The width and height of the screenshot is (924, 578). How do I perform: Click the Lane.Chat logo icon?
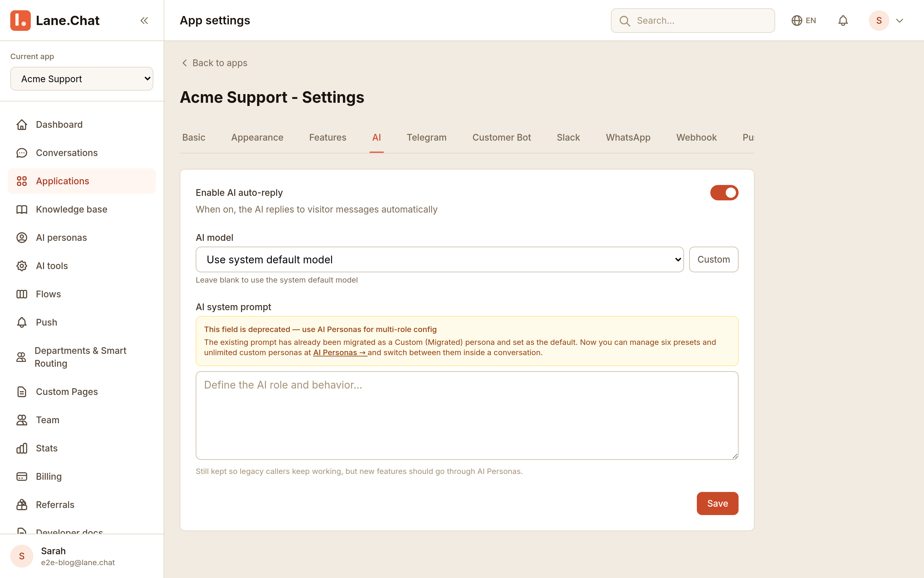coord(21,21)
